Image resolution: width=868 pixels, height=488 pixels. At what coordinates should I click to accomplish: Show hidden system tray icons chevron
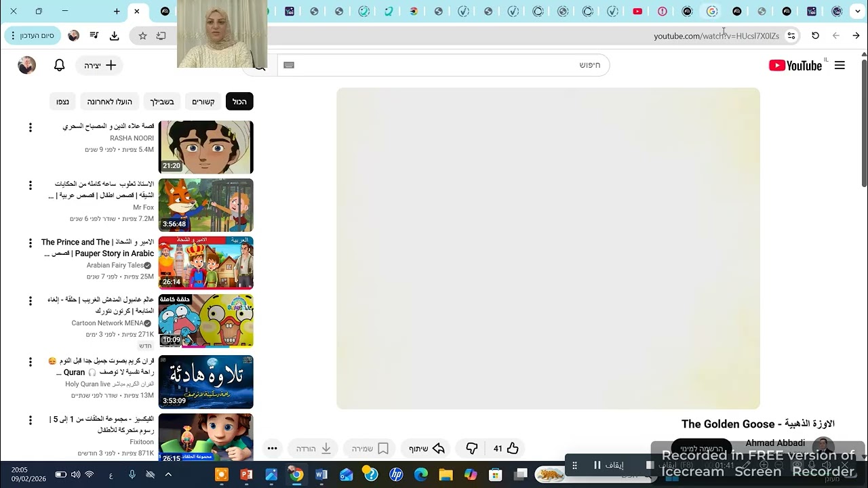pos(168,474)
